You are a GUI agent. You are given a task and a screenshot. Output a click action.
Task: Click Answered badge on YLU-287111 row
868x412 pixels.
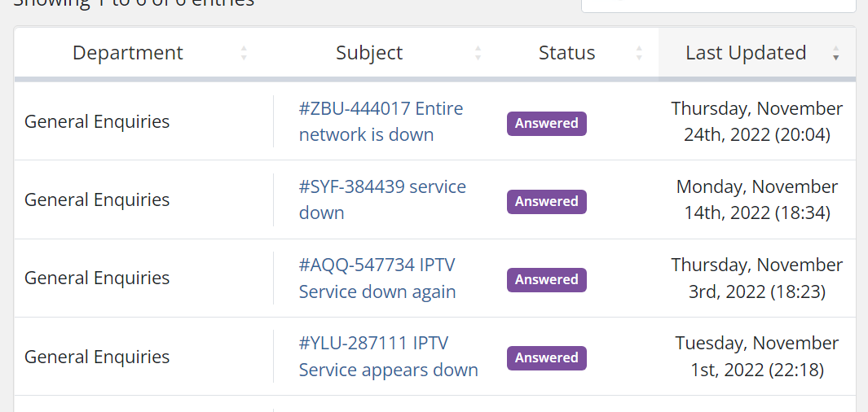coord(546,357)
